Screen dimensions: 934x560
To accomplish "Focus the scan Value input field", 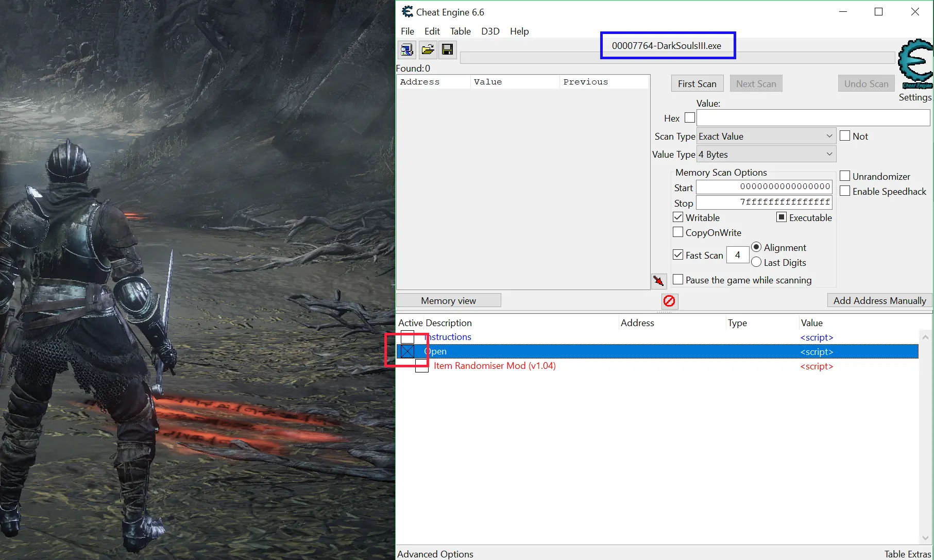I will pos(813,118).
